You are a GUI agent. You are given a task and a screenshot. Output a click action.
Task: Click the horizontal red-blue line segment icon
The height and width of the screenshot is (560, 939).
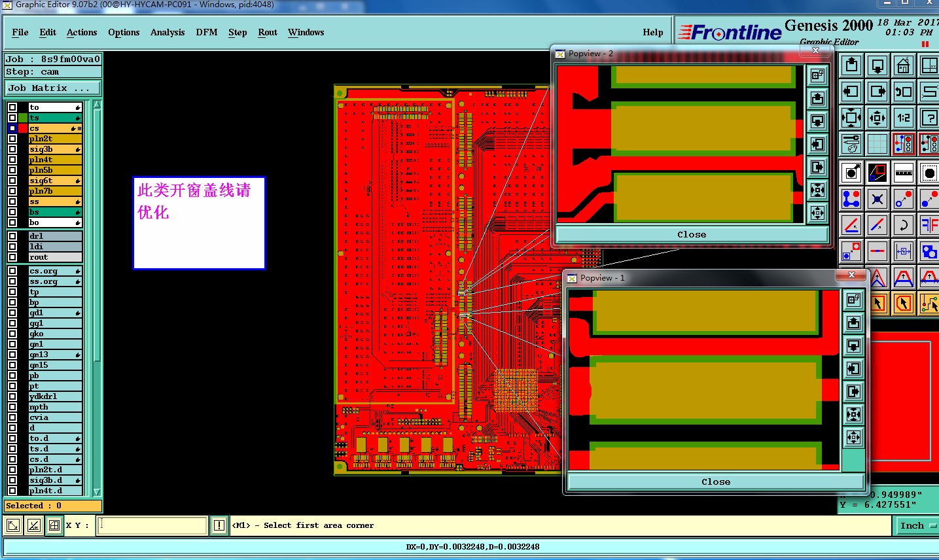point(877,251)
